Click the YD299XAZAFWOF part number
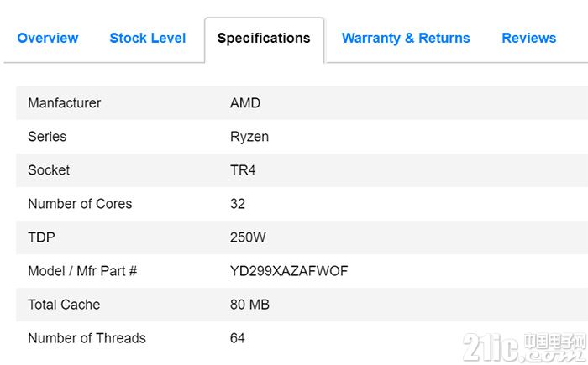This screenshot has width=588, height=365. click(x=289, y=271)
